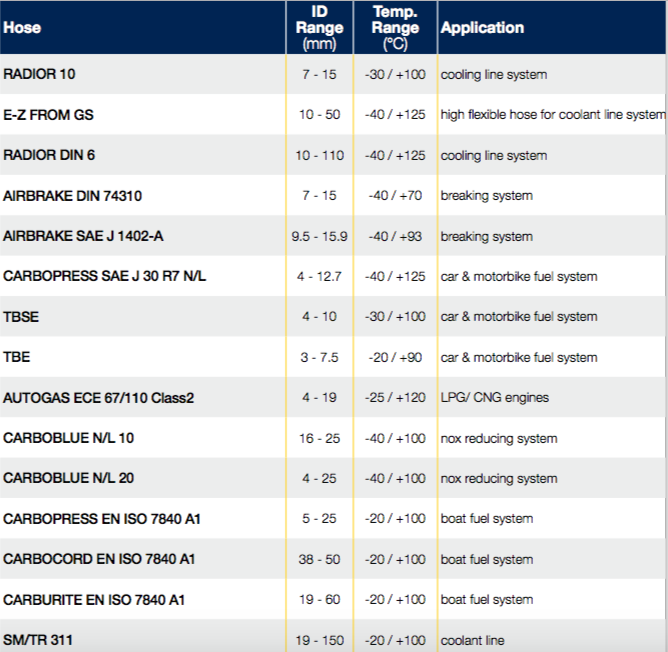
Task: Click the E-Z FROM GS row name
Action: pyautogui.click(x=48, y=115)
